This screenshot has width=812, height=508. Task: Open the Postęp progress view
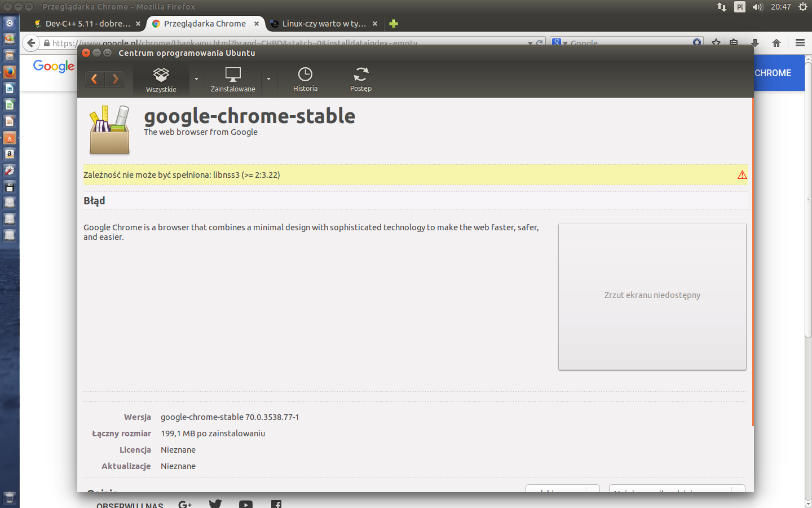[361, 80]
